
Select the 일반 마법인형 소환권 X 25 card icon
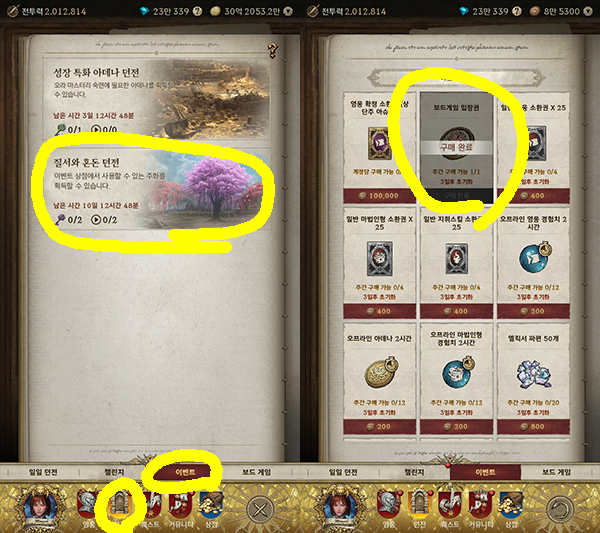[x=380, y=258]
